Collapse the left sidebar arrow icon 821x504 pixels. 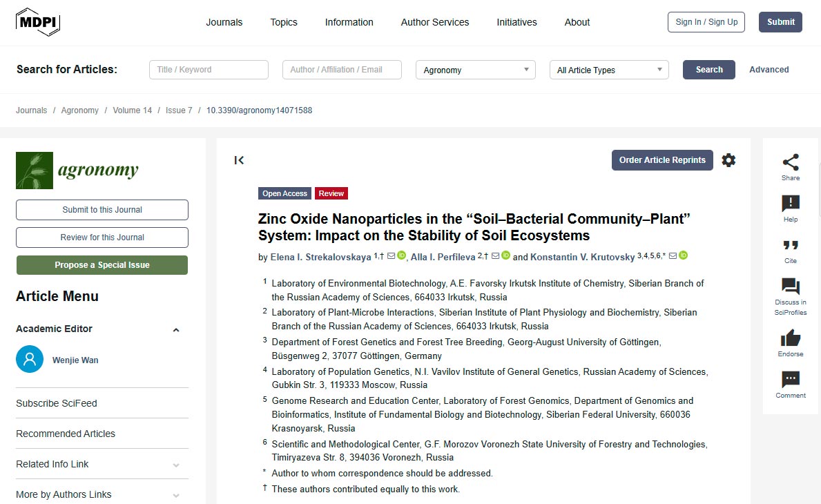pos(240,160)
